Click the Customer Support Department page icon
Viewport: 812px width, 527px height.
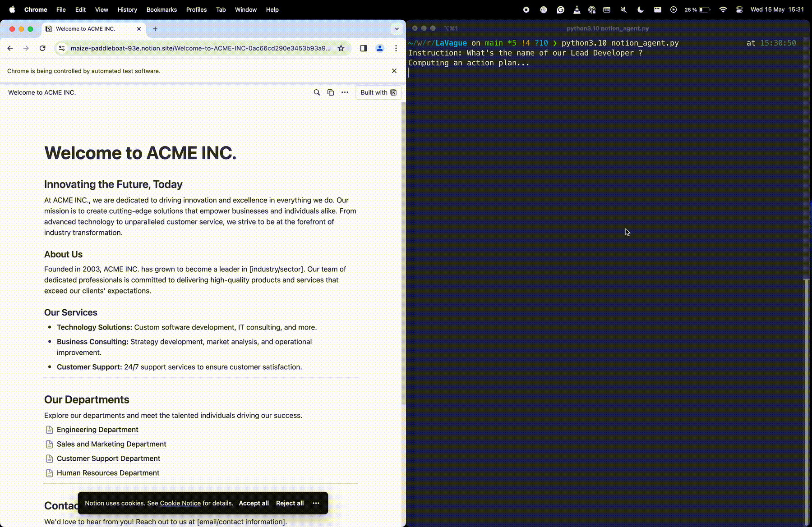click(x=50, y=458)
